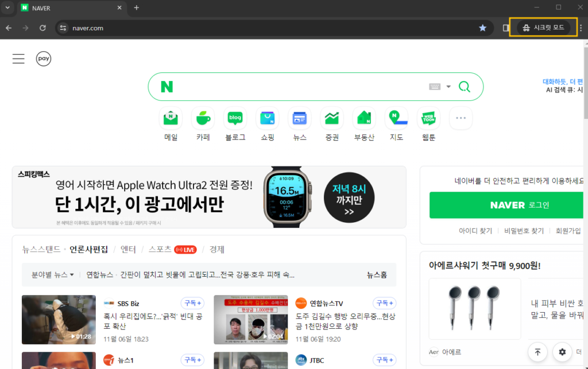Go back to the previous page

pyautogui.click(x=9, y=28)
